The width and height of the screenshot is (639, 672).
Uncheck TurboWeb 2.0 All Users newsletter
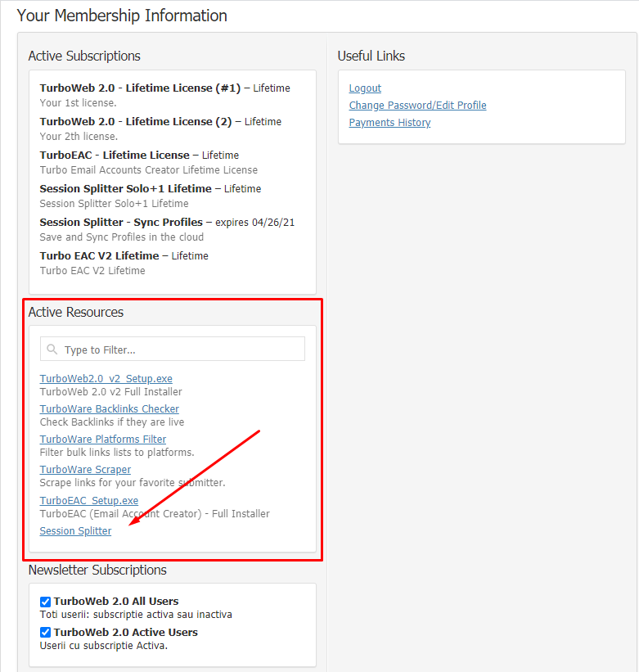point(45,602)
